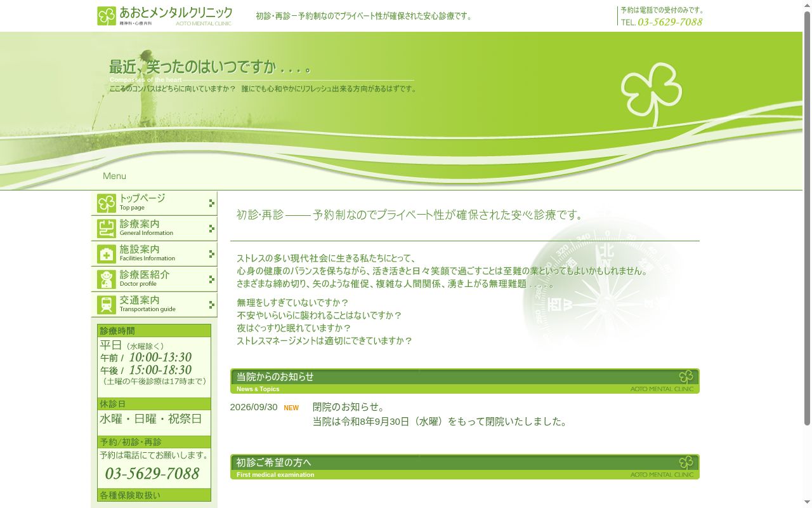Open the トップページ clover icon
Image resolution: width=812 pixels, height=508 pixels.
[x=107, y=203]
